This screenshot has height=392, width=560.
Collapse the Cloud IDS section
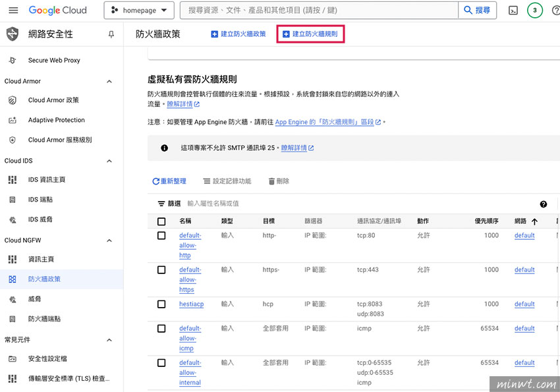109,161
